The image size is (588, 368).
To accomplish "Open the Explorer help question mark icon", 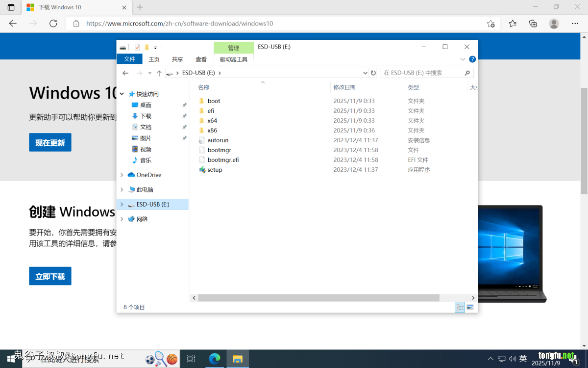I will click(x=472, y=59).
